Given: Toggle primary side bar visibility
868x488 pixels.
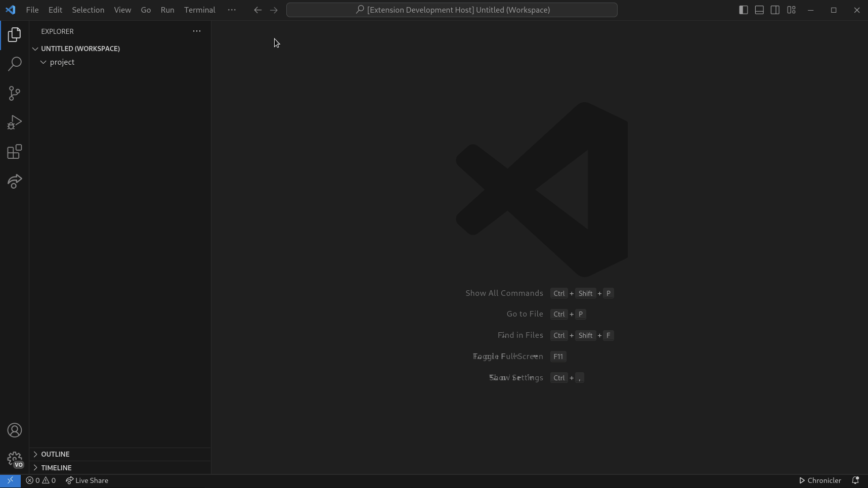Looking at the screenshot, I should coord(743,10).
